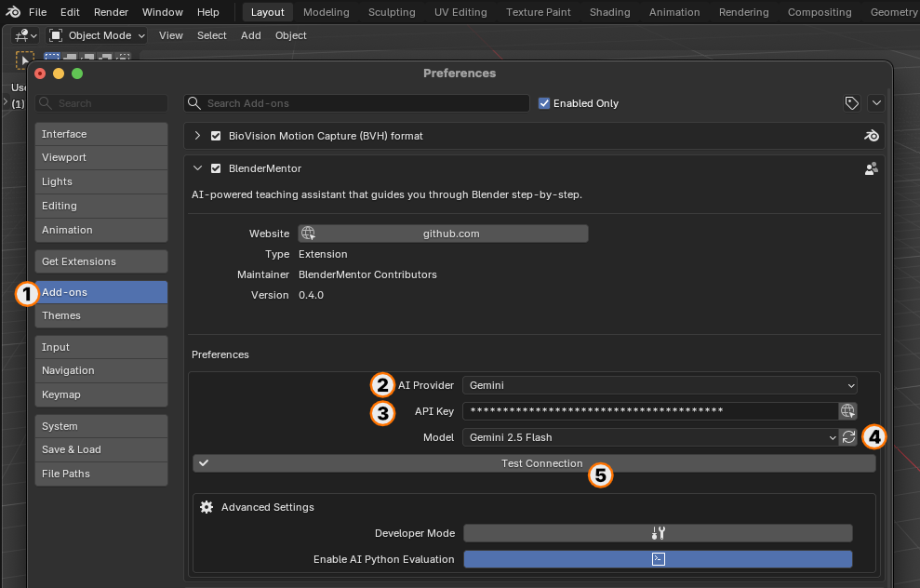
Task: Open the add-ons options dropdown arrow
Action: pos(876,103)
